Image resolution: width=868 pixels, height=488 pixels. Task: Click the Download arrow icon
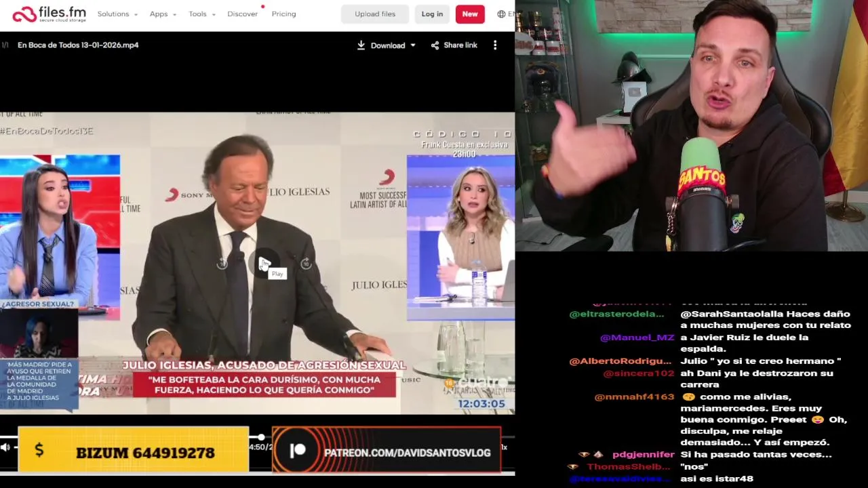pos(361,45)
